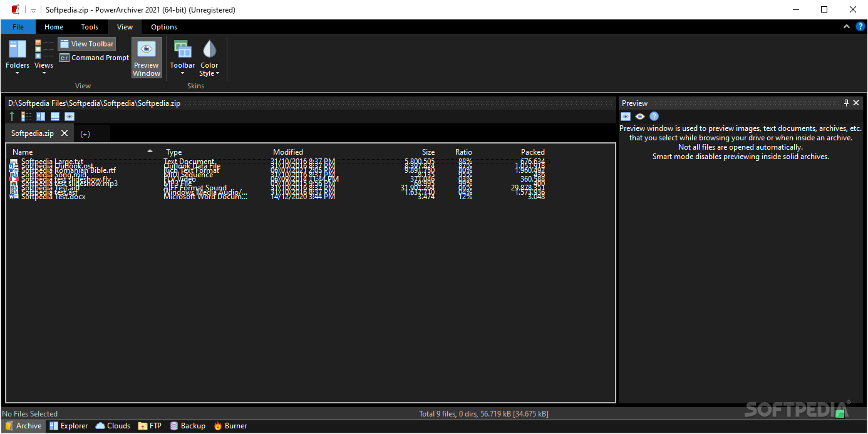Screen dimensions: 868x434
Task: Click the sort direction arrow on Name column
Action: [150, 152]
